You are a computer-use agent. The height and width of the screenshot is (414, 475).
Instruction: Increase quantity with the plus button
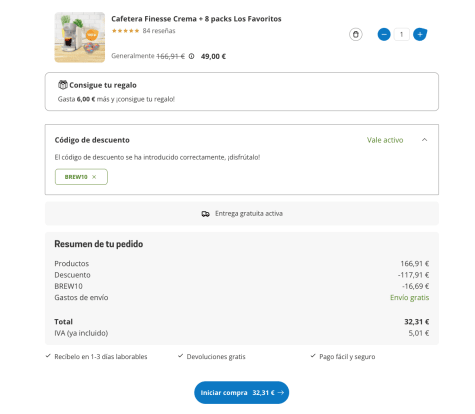[420, 34]
